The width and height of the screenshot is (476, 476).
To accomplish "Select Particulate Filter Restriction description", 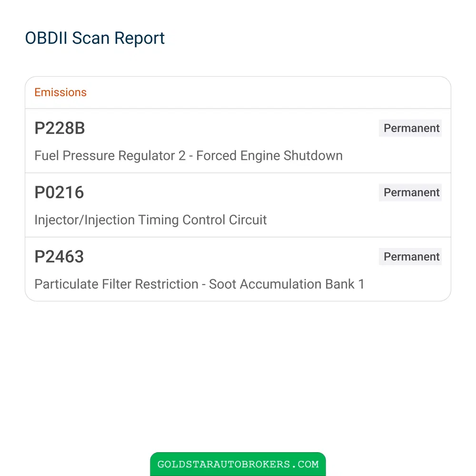I will coord(199,285).
